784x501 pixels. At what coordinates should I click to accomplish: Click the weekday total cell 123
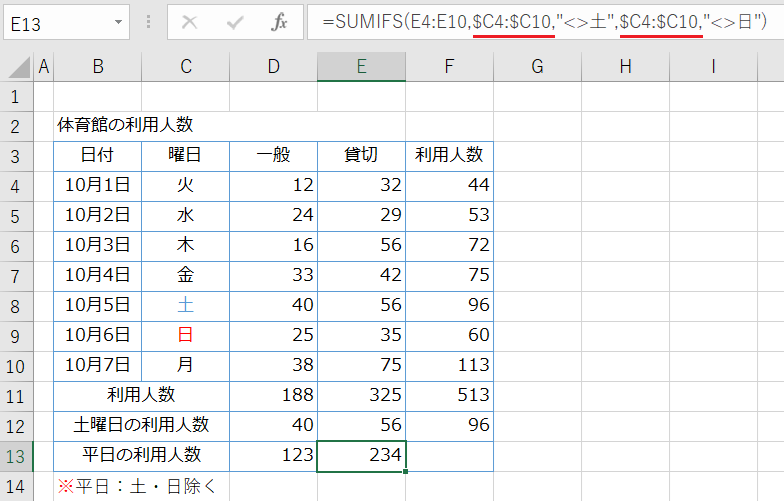click(274, 456)
